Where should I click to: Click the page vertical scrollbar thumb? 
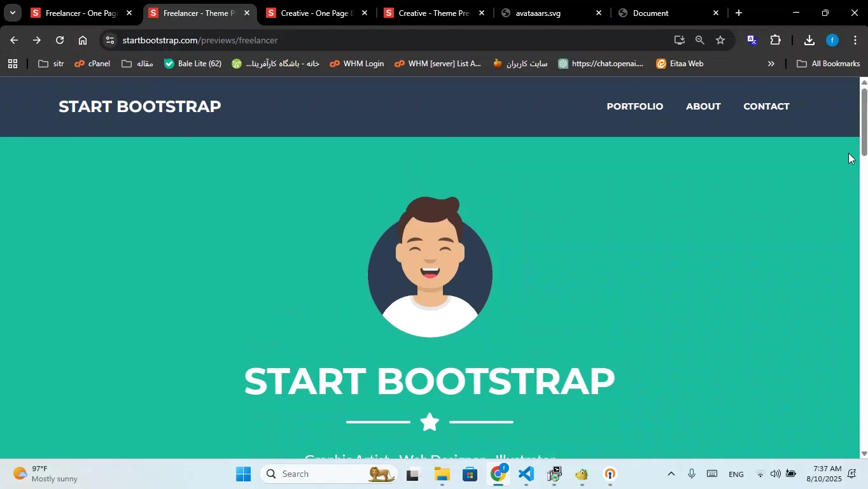click(x=864, y=122)
